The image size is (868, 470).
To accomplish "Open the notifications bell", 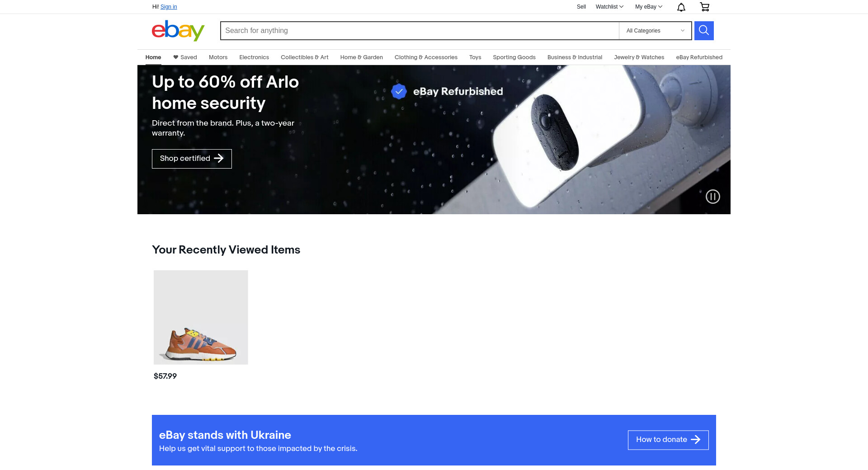I will tap(681, 7).
